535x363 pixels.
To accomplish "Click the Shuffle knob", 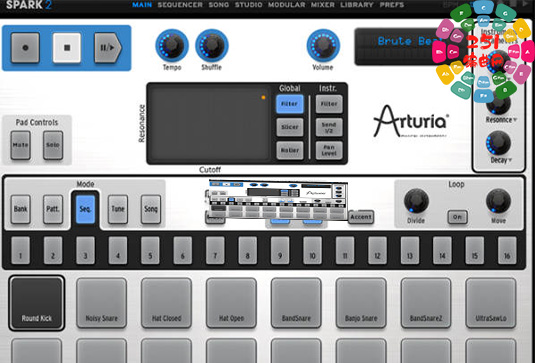I will click(x=212, y=45).
